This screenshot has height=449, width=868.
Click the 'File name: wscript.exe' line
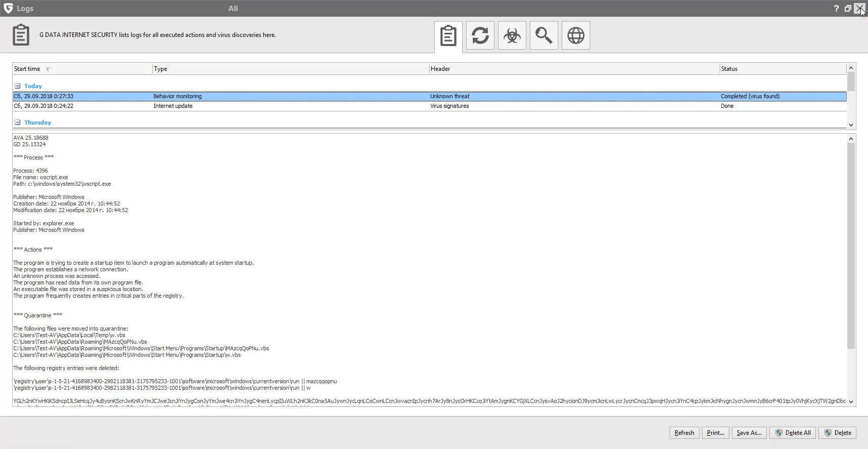(40, 177)
